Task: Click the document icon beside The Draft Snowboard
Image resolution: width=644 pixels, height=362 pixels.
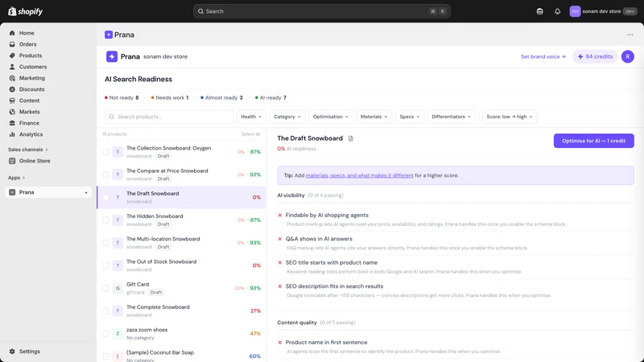Action: pyautogui.click(x=351, y=138)
